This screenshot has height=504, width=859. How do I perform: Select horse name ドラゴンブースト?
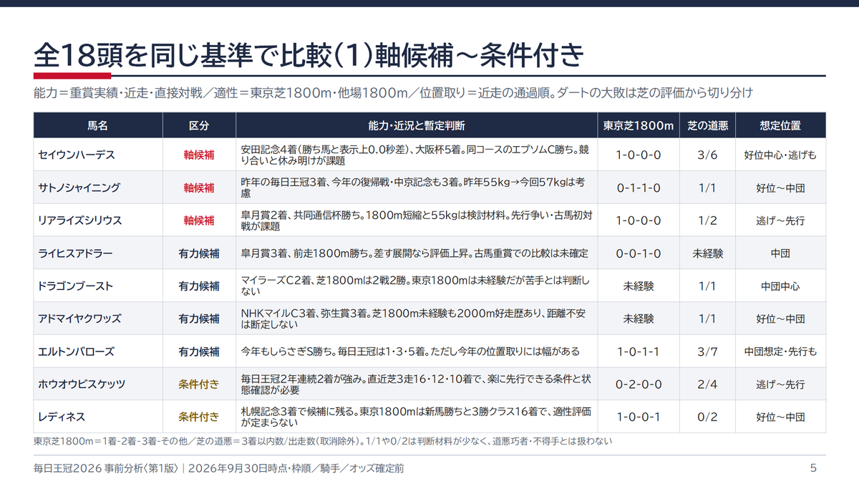[76, 286]
